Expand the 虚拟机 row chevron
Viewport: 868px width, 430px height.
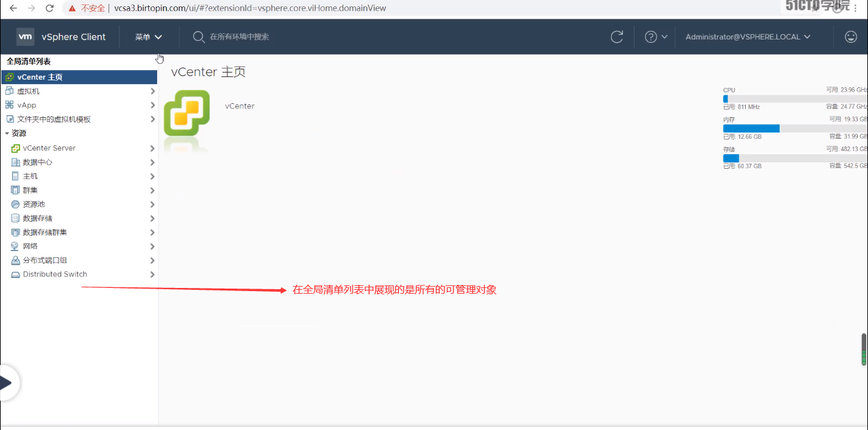[x=152, y=91]
